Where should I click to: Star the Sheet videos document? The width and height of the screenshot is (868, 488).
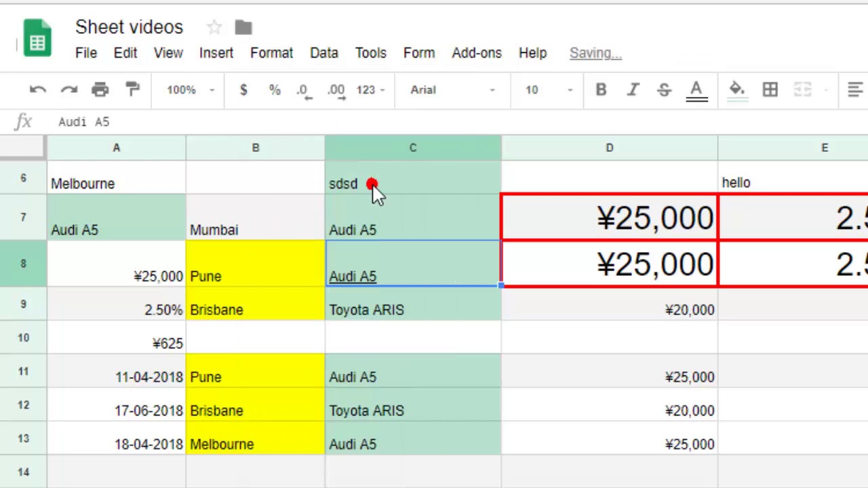[214, 27]
